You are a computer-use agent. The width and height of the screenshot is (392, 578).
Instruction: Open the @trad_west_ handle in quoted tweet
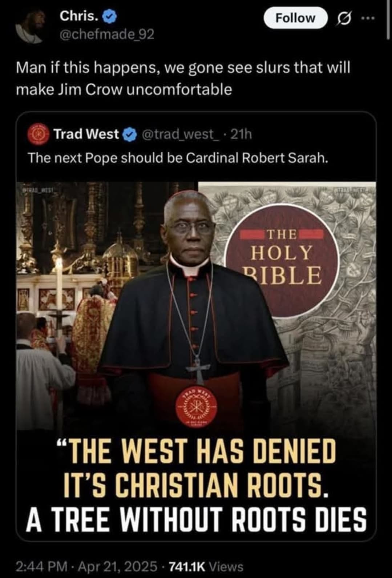pos(180,135)
